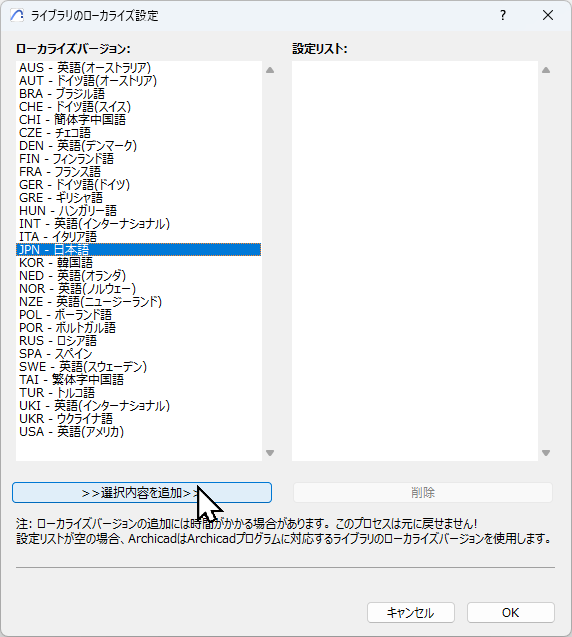572x637 pixels.
Task: Select GER - ドイツ語(ドイツ) entry
Action: [x=139, y=184]
